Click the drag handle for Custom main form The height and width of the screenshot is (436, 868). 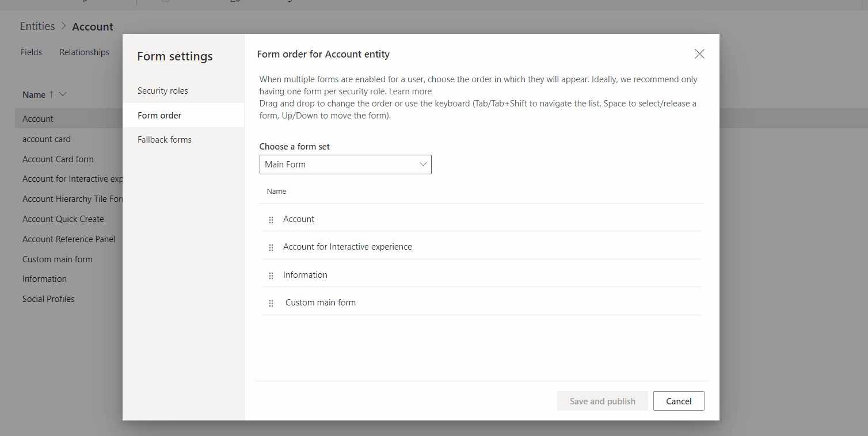(271, 303)
